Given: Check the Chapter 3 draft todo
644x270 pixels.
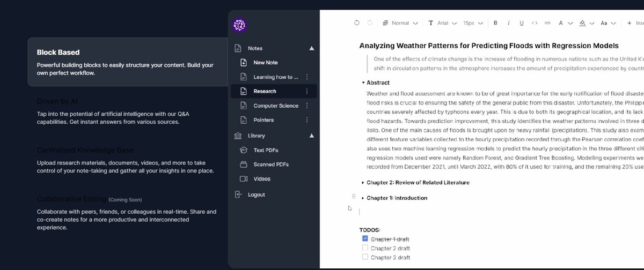Looking at the screenshot, I should coord(365,257).
